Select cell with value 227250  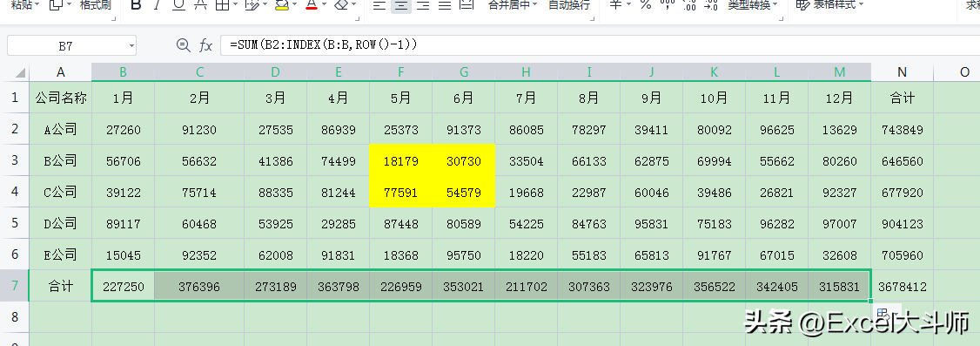pos(123,287)
